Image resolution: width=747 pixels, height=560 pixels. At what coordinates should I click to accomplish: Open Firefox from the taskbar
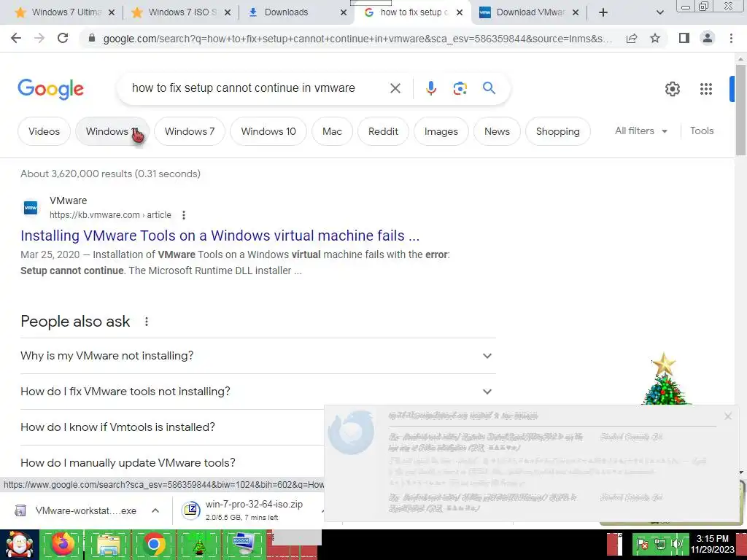click(x=63, y=544)
